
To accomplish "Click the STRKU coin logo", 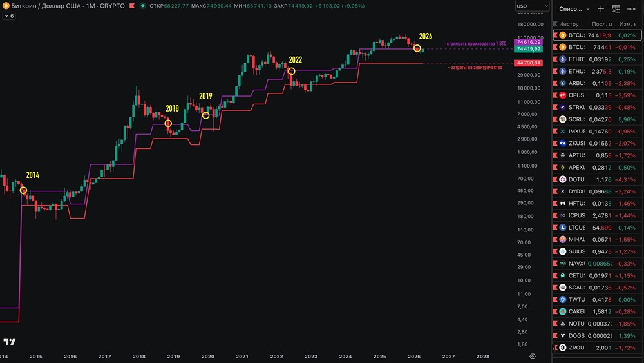I will click(x=563, y=107).
